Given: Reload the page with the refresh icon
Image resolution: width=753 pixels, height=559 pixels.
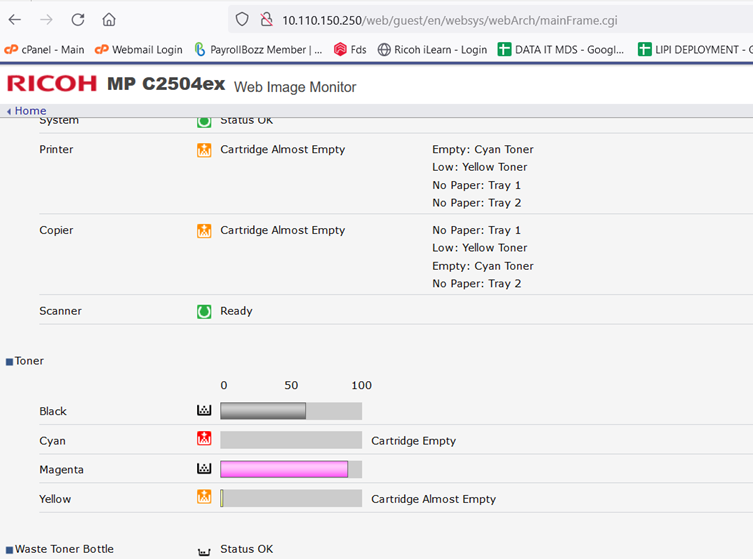Looking at the screenshot, I should click(x=78, y=20).
